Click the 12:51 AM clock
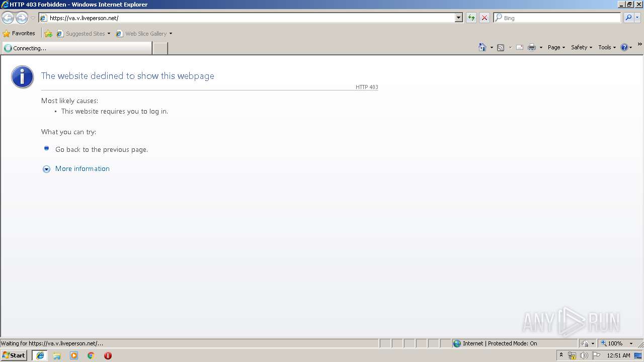This screenshot has height=362, width=644. [x=618, y=355]
